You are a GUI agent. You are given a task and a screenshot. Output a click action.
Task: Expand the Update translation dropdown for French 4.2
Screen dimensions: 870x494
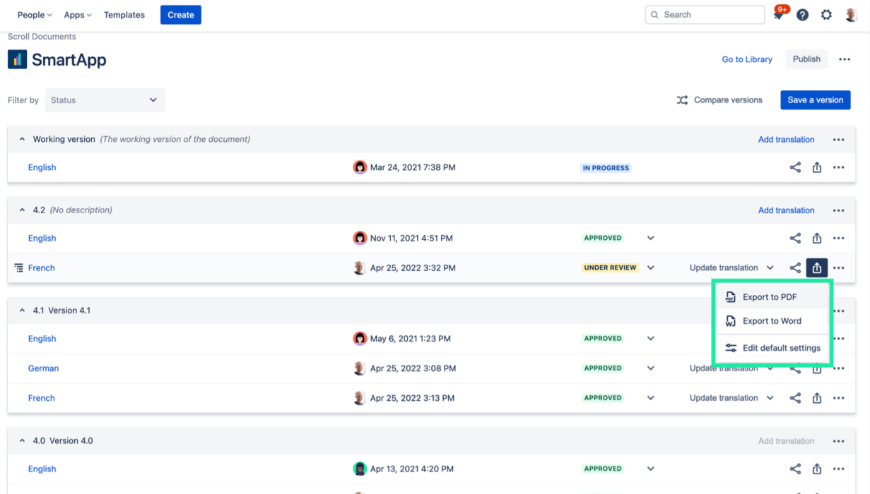point(769,268)
